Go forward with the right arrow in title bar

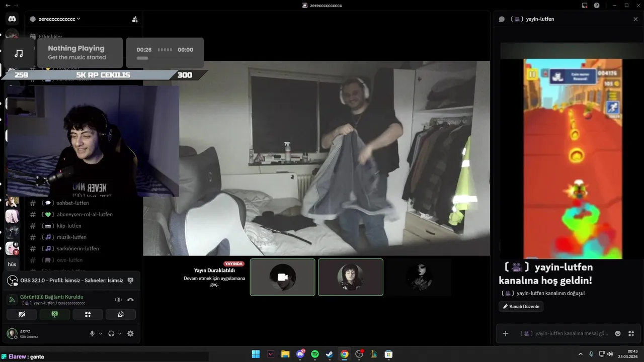click(x=17, y=6)
